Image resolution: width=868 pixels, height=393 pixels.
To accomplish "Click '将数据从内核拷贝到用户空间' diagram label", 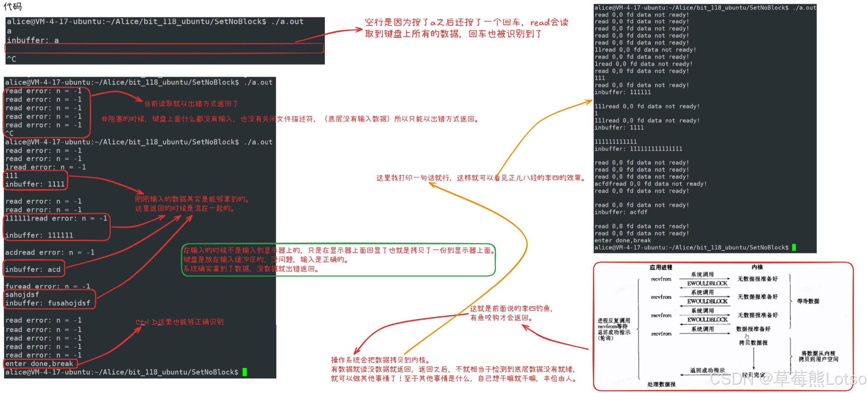I will (818, 356).
